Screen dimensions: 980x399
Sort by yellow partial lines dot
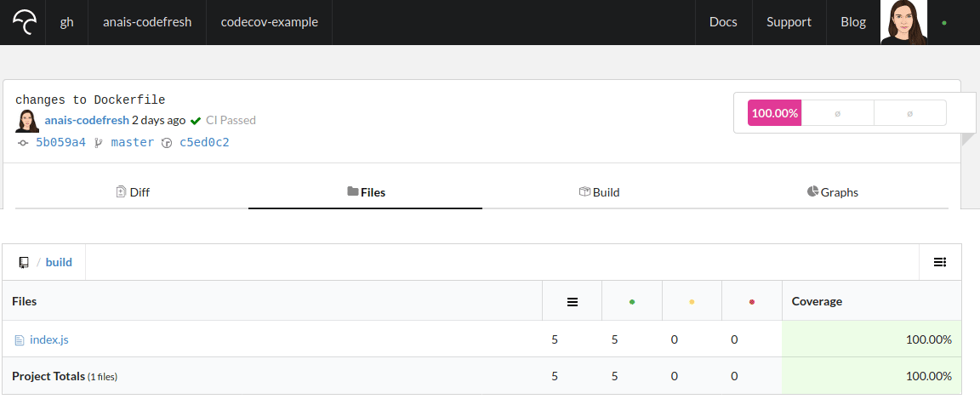692,301
